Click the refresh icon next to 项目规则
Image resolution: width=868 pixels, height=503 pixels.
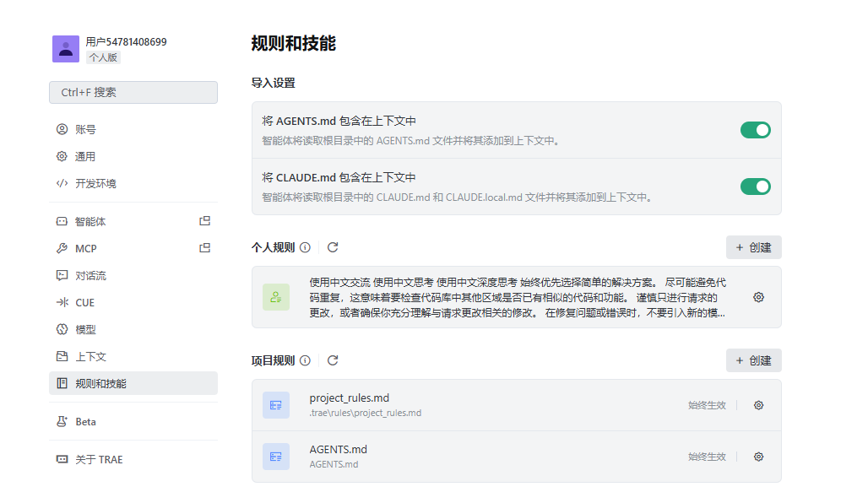[332, 360]
